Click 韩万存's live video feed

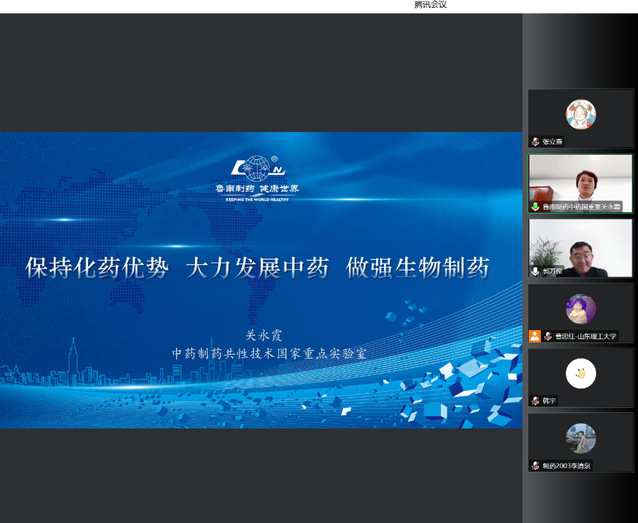[580, 243]
